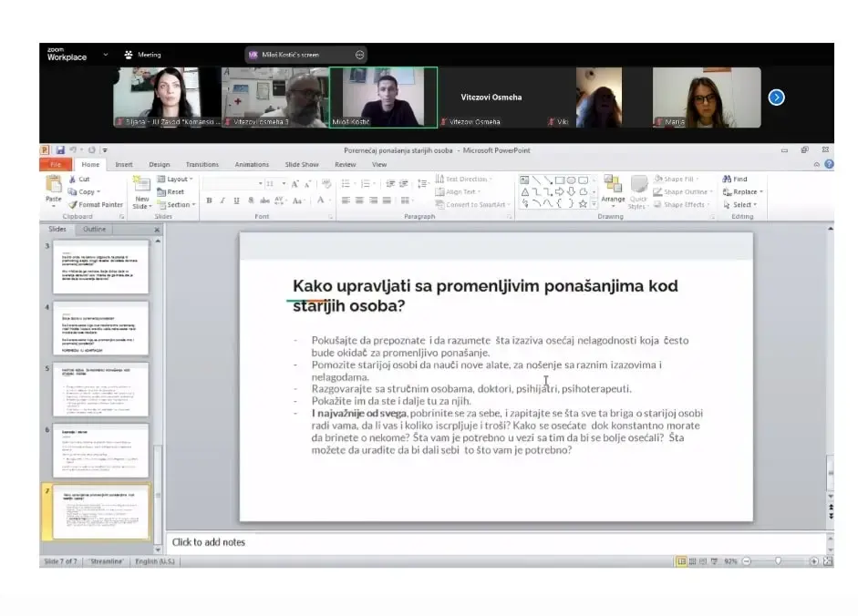Expand the shapes gallery More arrow
The width and height of the screenshot is (858, 616).
pyautogui.click(x=594, y=203)
